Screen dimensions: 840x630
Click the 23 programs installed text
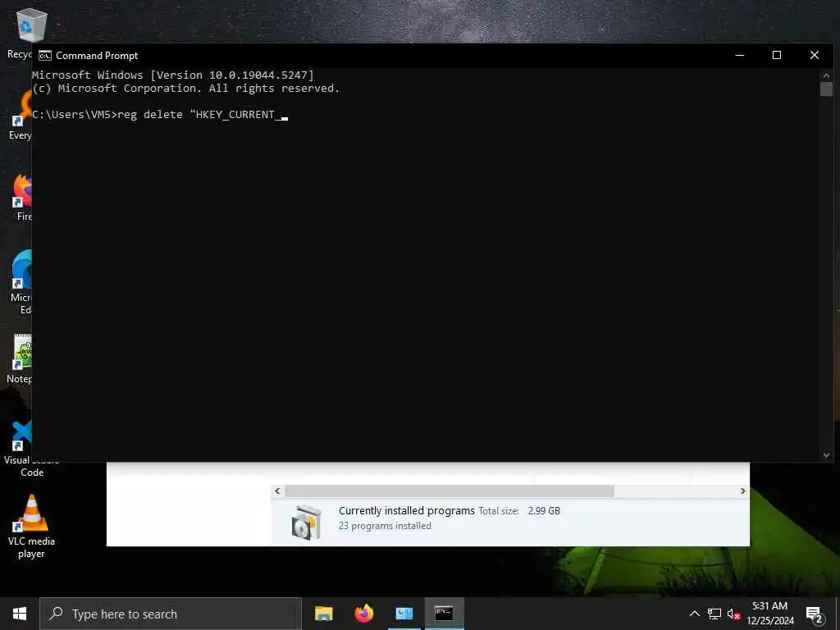385,526
